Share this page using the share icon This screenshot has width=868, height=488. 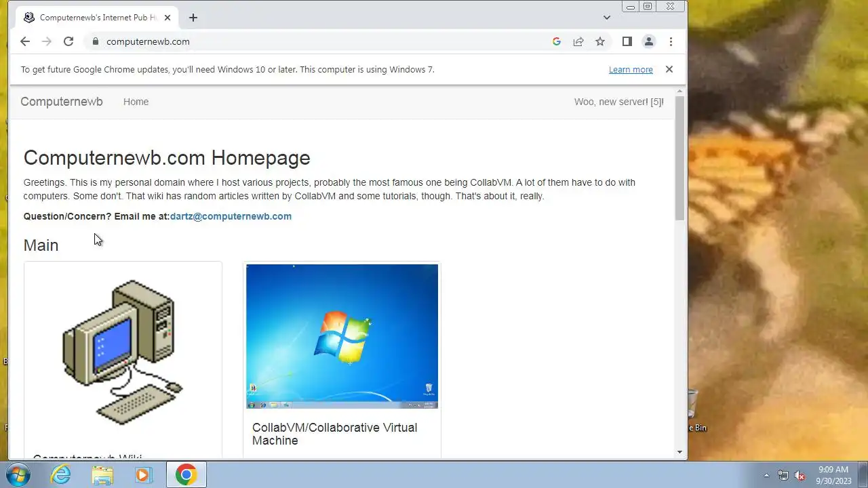(x=578, y=41)
